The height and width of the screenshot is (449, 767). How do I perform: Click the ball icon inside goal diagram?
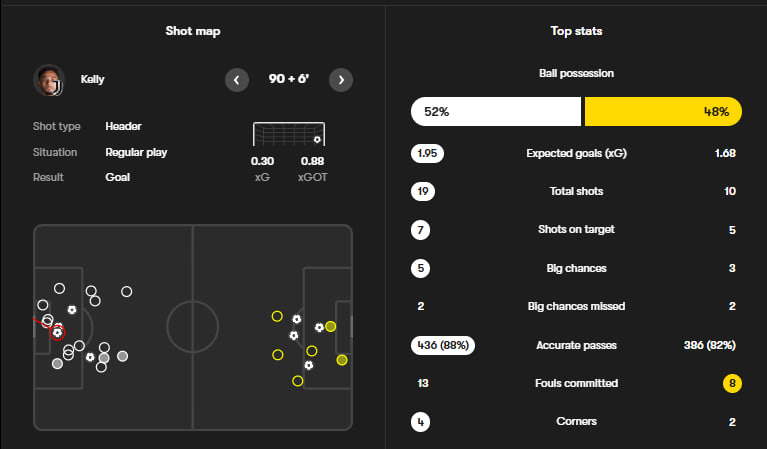[317, 140]
